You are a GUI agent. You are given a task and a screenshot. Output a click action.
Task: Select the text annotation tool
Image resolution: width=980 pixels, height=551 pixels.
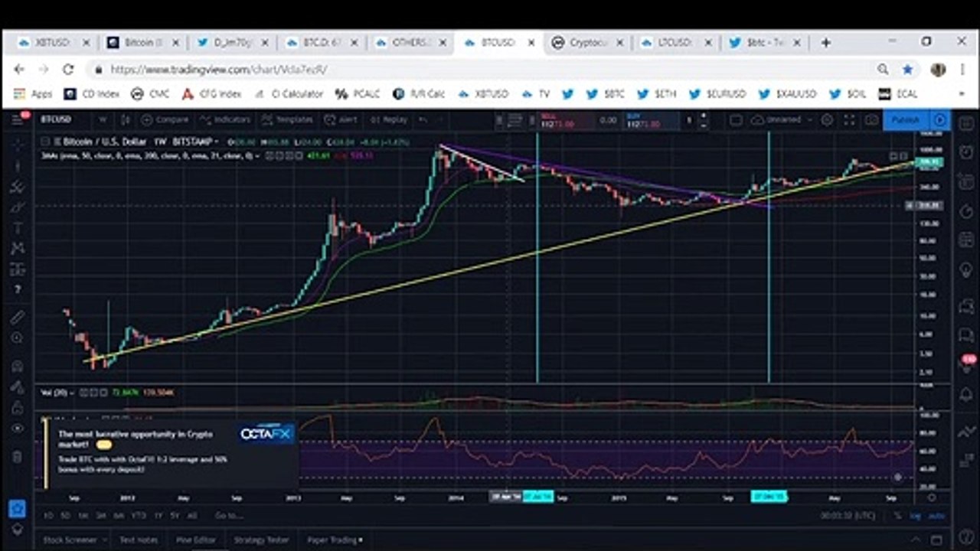pos(18,228)
